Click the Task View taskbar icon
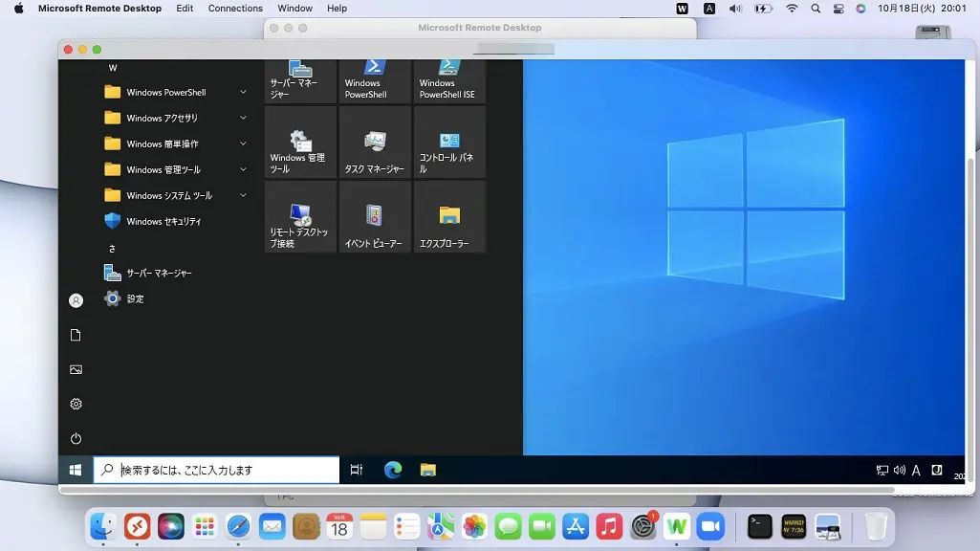 (x=357, y=470)
